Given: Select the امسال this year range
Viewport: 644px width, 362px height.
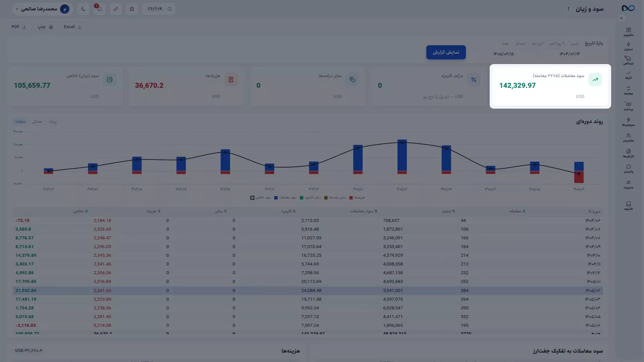Looking at the screenshot, I should (x=520, y=43).
